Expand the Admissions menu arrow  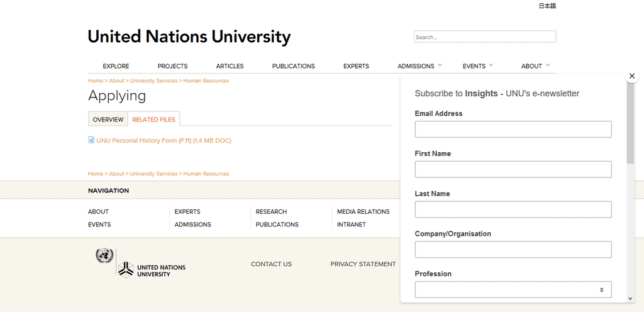pyautogui.click(x=440, y=65)
